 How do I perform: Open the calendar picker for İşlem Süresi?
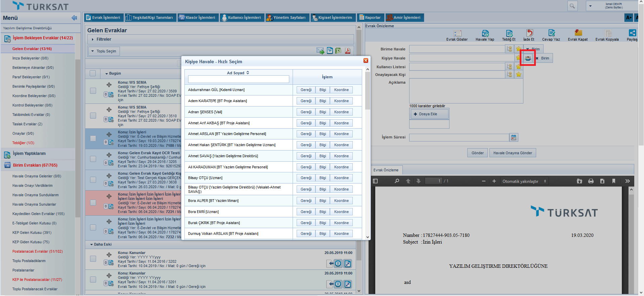tap(513, 137)
